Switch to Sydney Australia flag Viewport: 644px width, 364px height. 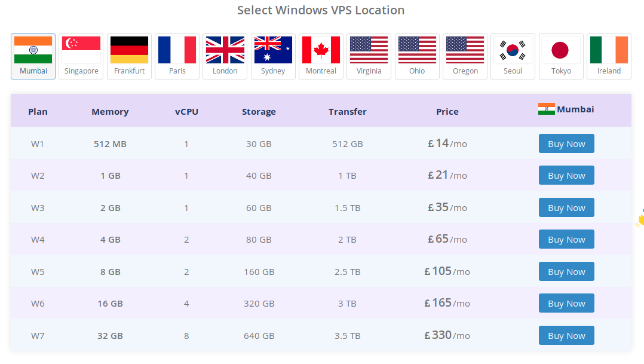pos(273,56)
